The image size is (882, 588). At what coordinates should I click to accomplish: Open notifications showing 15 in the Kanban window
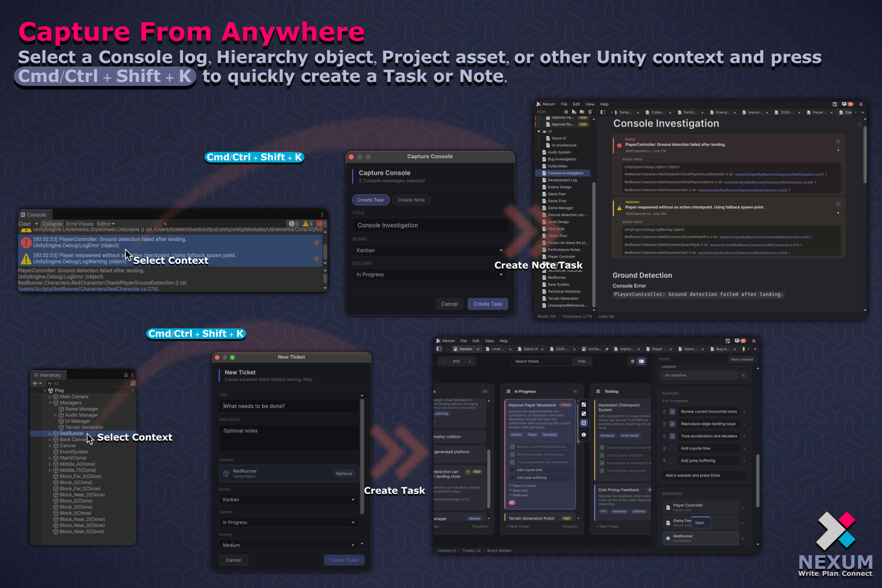(740, 341)
